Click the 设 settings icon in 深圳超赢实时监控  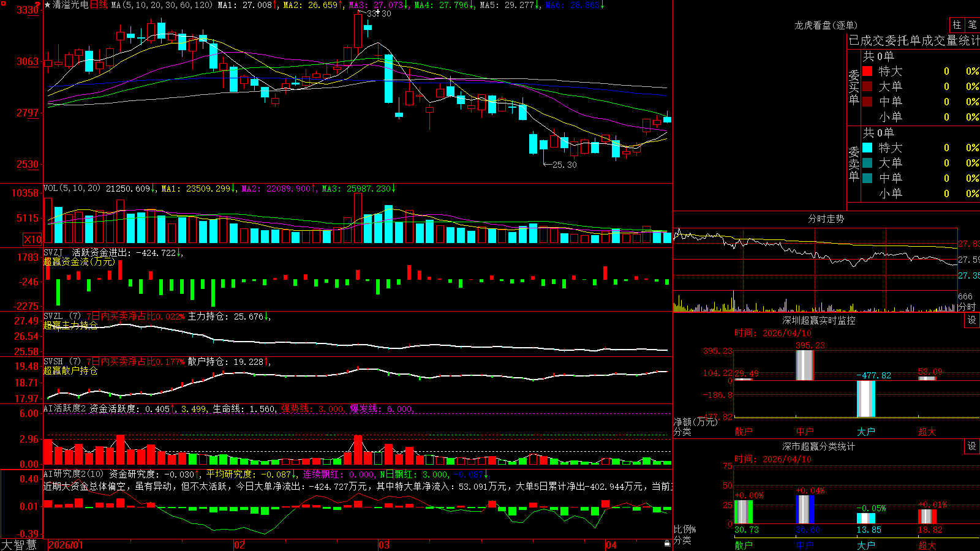(x=971, y=320)
